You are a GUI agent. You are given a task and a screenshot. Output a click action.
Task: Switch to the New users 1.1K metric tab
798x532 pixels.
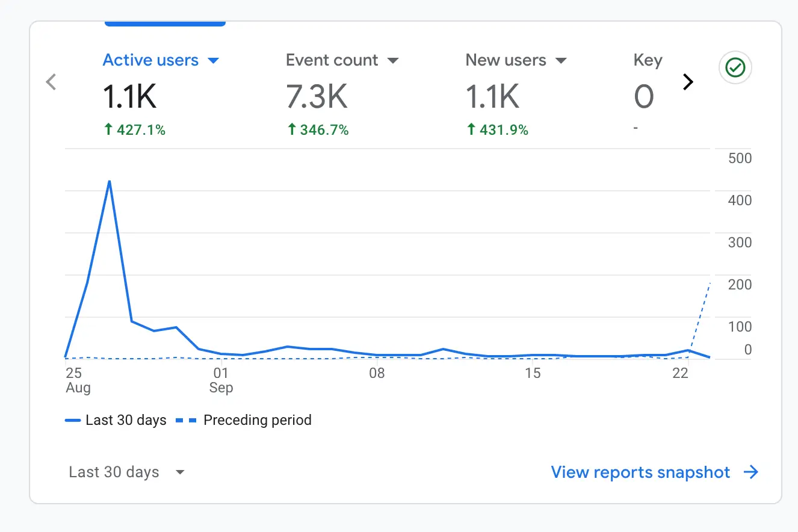click(x=492, y=96)
